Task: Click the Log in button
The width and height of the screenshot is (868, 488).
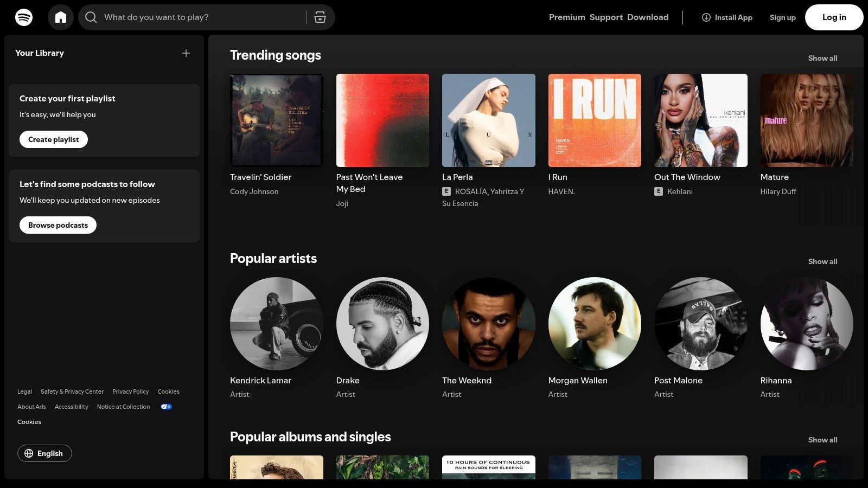Action: pos(834,17)
